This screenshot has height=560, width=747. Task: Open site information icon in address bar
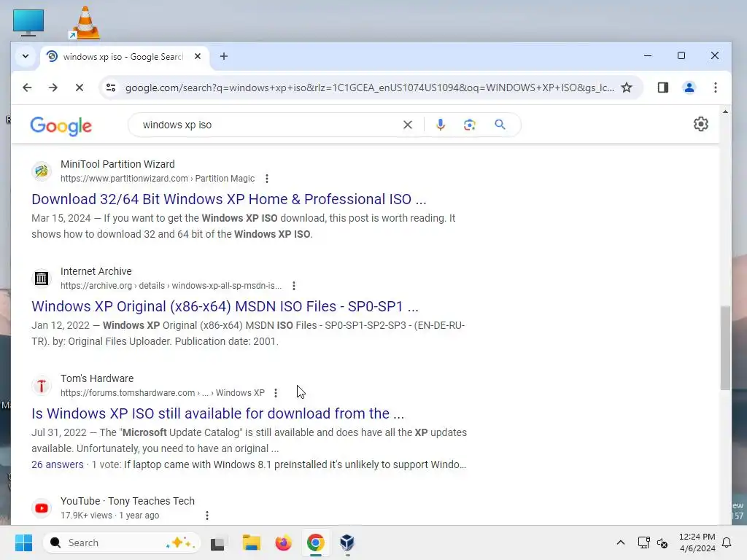point(111,87)
